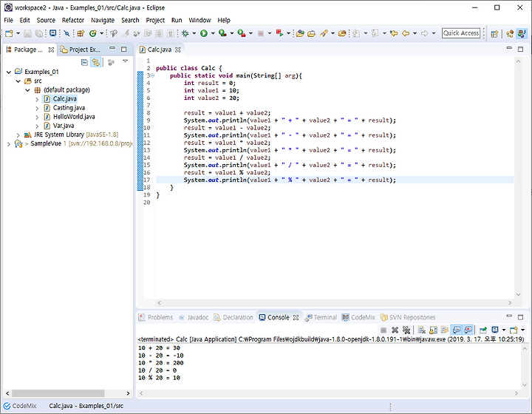Click Package Explorer horizontal scrollbar thumb
532x414 pixels.
coord(58,393)
